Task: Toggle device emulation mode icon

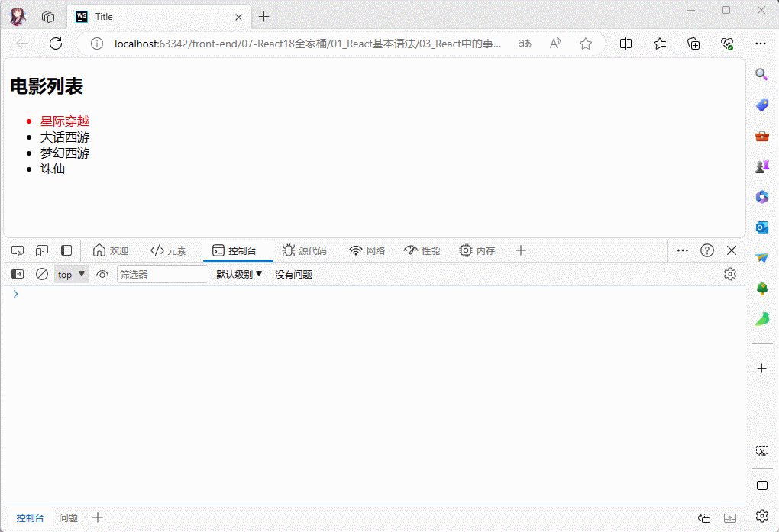Action: pyautogui.click(x=42, y=250)
